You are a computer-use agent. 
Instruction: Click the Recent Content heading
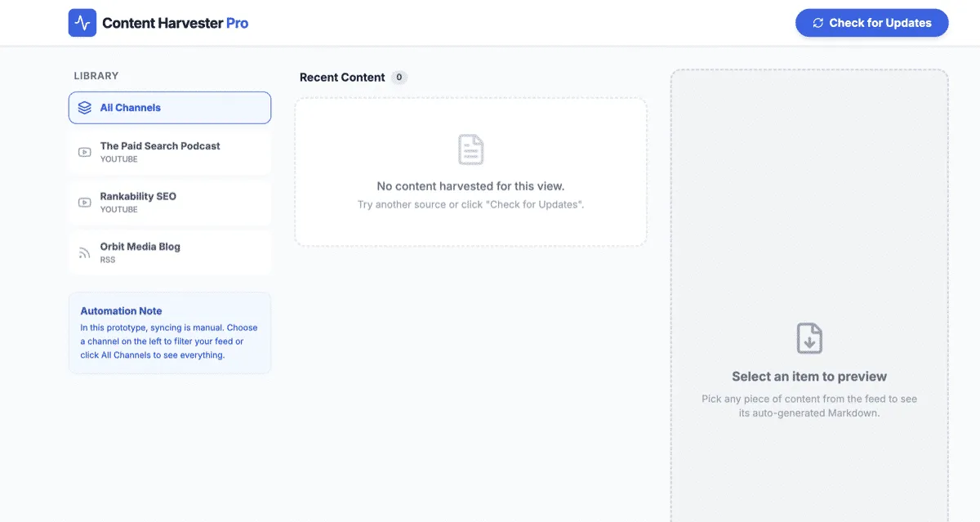(x=342, y=78)
